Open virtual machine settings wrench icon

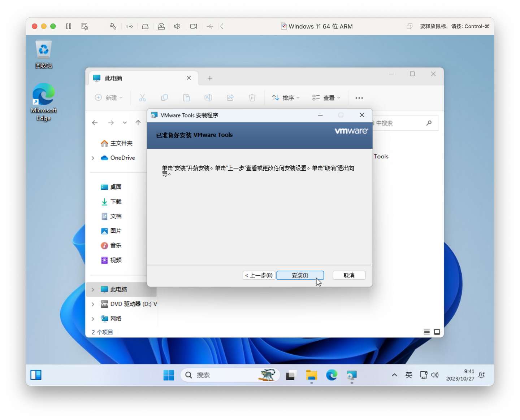[113, 26]
